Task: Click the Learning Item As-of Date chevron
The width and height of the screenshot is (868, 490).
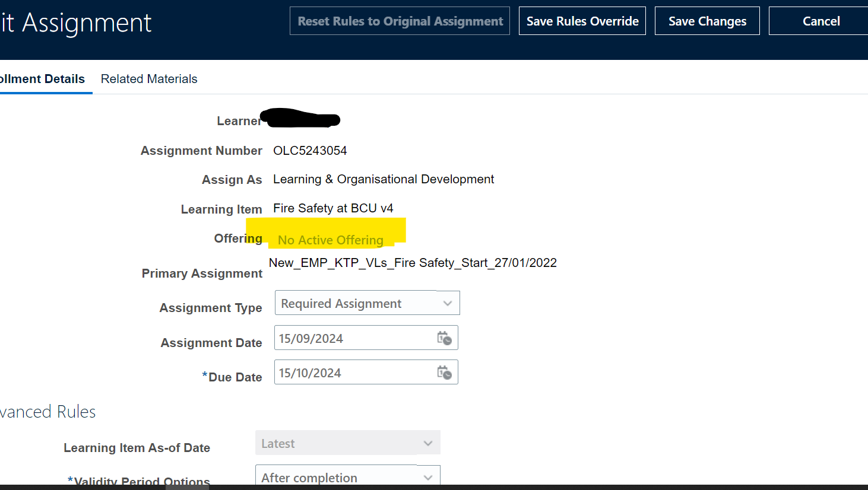Action: pyautogui.click(x=428, y=443)
